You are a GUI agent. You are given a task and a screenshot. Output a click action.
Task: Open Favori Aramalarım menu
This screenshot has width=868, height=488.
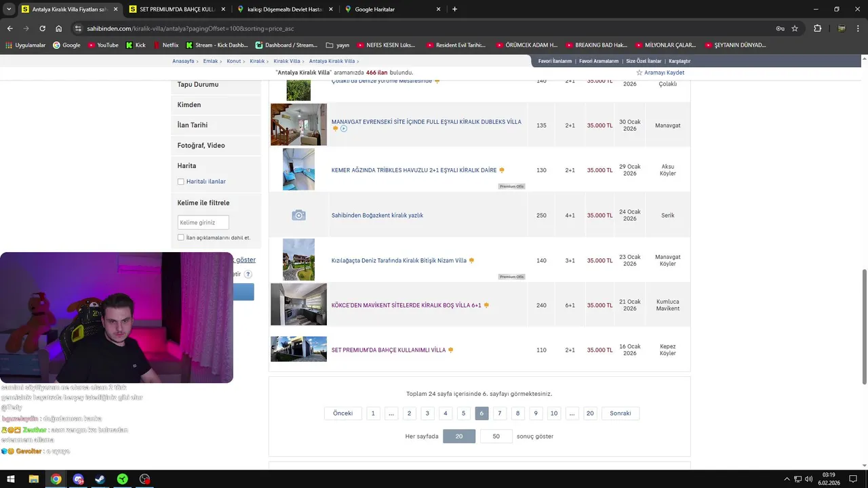599,61
